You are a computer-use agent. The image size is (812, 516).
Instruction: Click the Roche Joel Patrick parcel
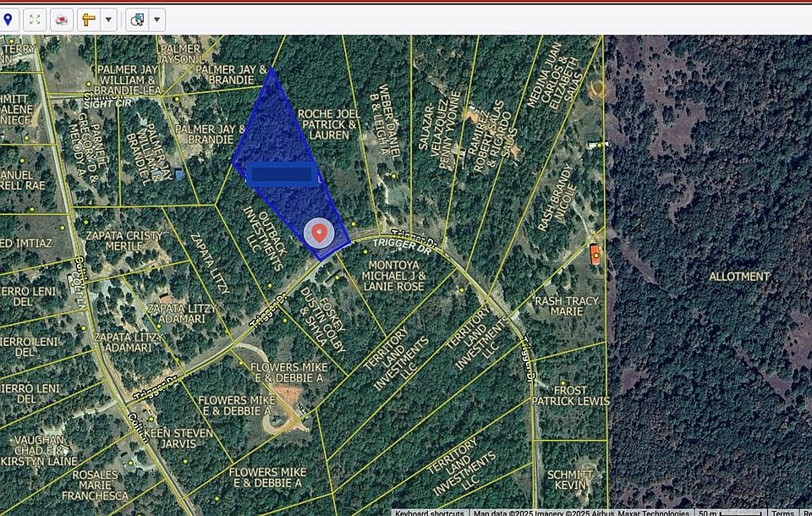pyautogui.click(x=328, y=124)
